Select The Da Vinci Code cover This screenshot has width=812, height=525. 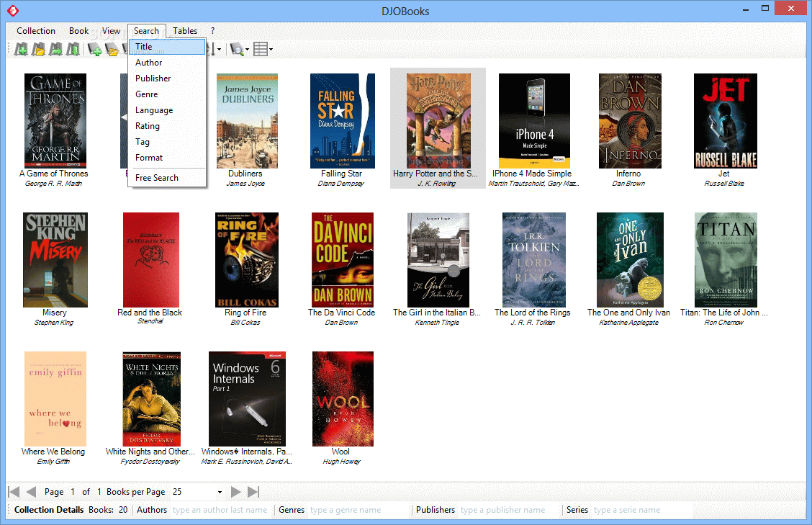coord(343,260)
